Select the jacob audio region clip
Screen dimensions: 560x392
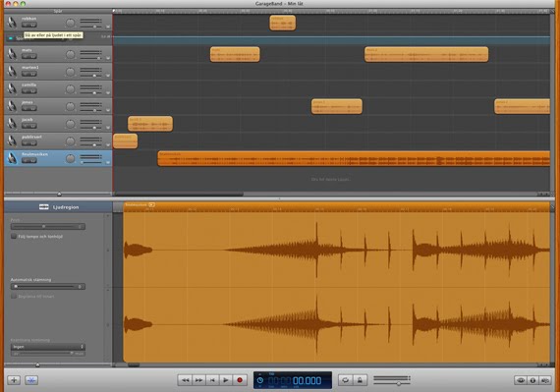tap(150, 124)
